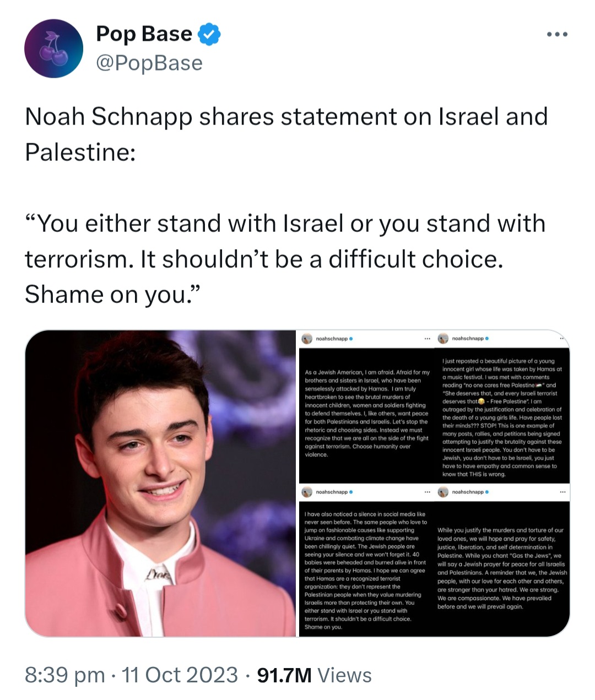Viewport: 595px width, 700px height.
Task: Click the small noahschnapp avatar in bottom-left post
Action: click(x=307, y=492)
